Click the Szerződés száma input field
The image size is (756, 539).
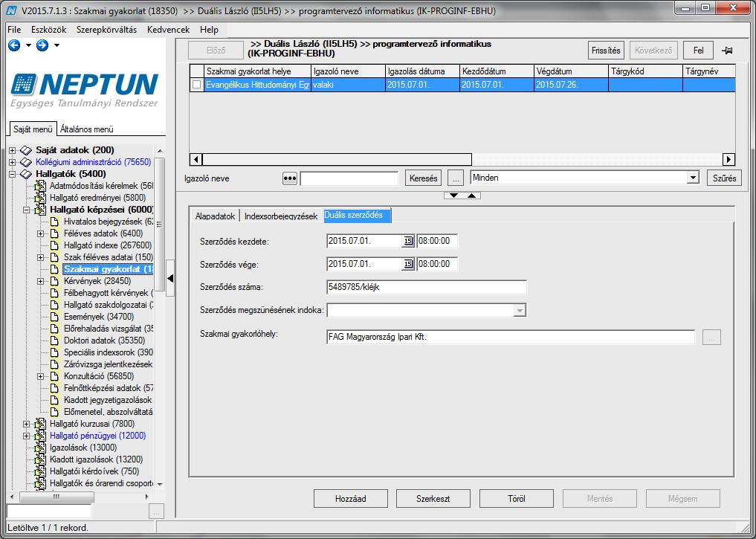pos(426,287)
